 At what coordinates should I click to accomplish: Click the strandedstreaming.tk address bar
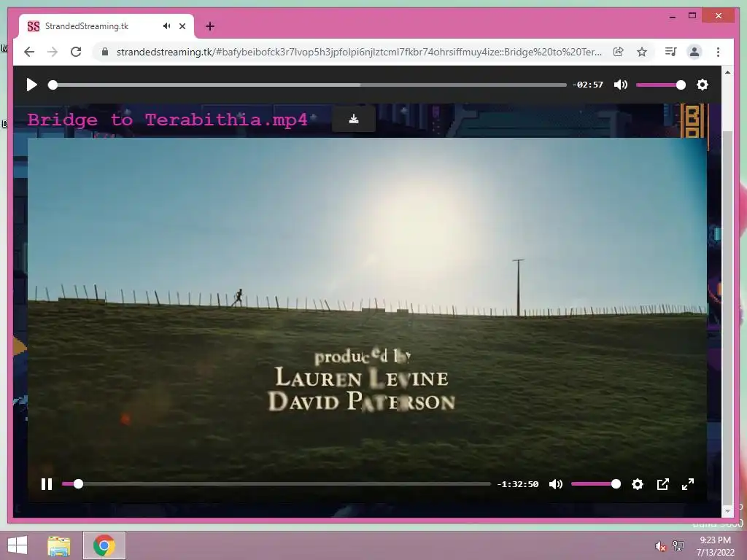[359, 52]
